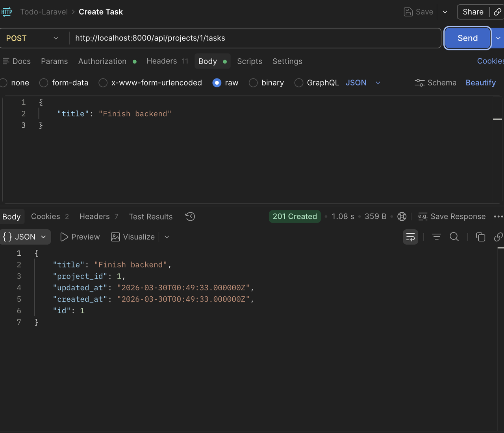Select the none body type

(4, 83)
